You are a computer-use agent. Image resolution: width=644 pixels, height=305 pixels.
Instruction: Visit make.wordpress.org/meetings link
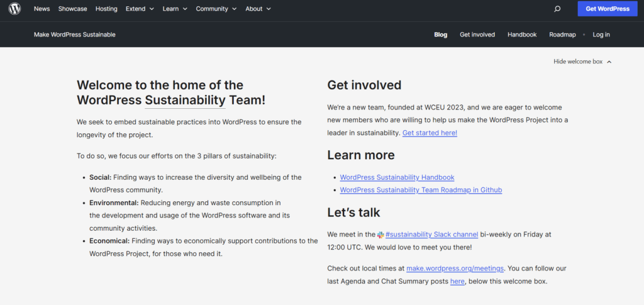tap(455, 269)
